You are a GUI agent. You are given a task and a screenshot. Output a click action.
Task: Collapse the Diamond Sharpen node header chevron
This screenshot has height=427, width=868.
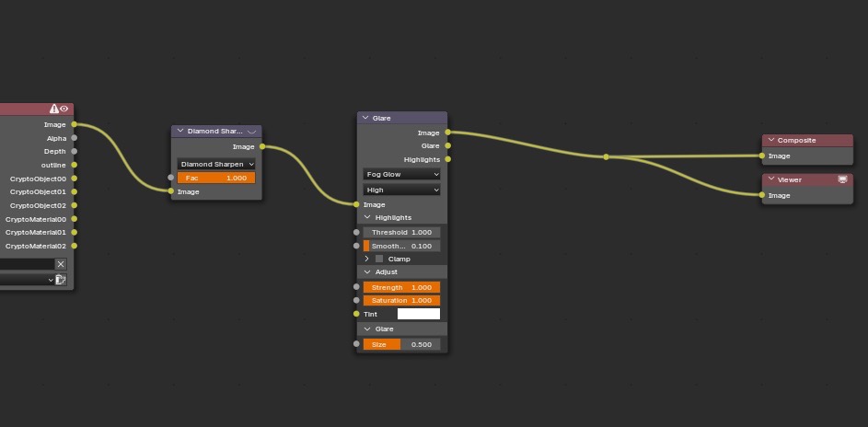(x=179, y=131)
